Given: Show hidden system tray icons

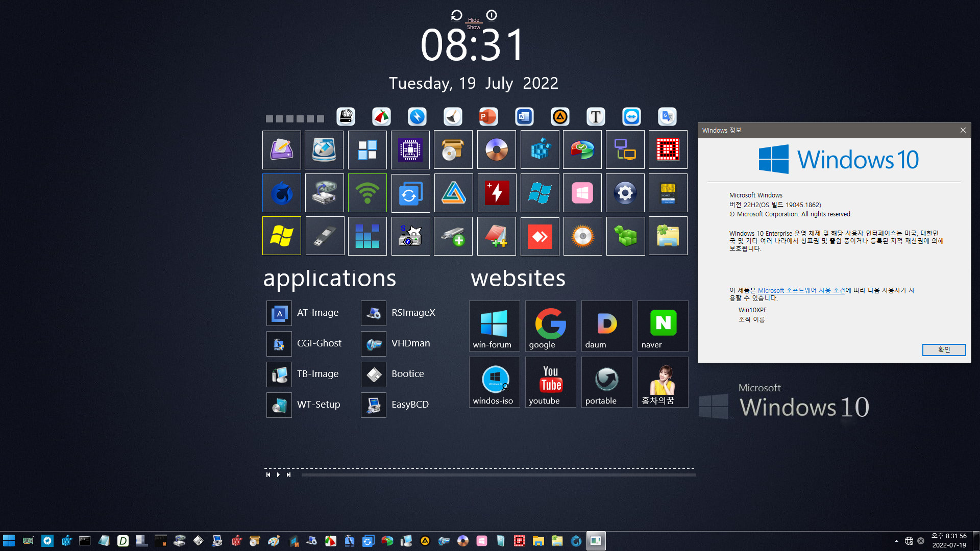Looking at the screenshot, I should (896, 541).
